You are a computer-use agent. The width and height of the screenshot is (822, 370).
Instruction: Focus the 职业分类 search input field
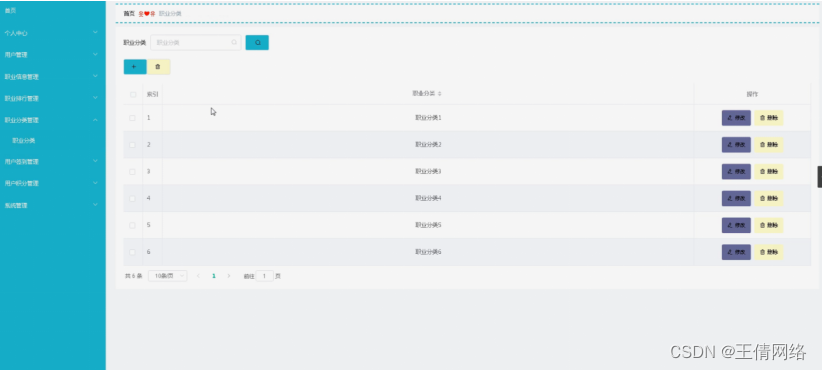click(196, 42)
